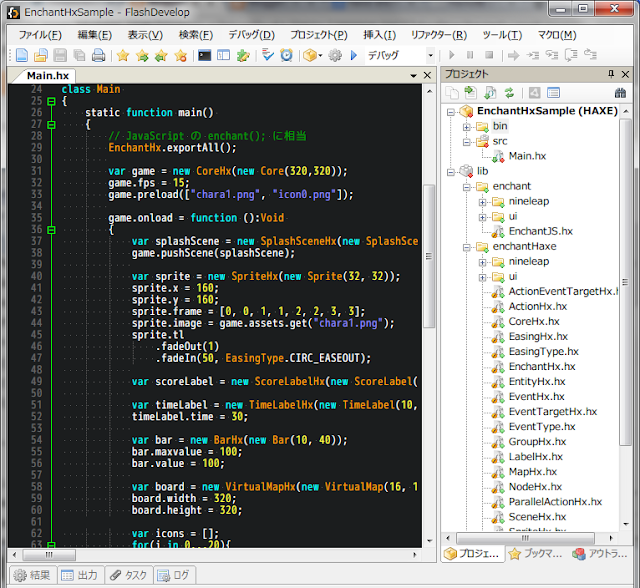Open the リファクター(R) menu
Viewport: 640px width, 588px height.
(439, 35)
